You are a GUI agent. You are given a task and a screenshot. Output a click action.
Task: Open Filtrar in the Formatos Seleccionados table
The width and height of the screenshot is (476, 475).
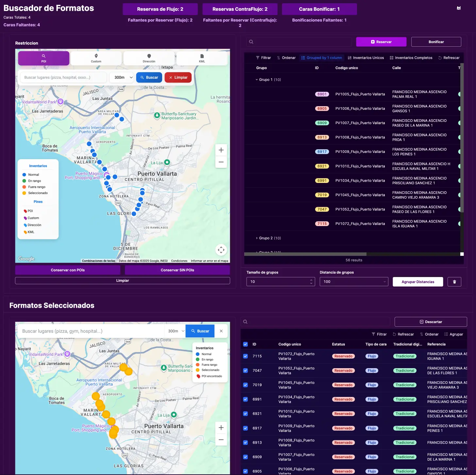tap(379, 334)
